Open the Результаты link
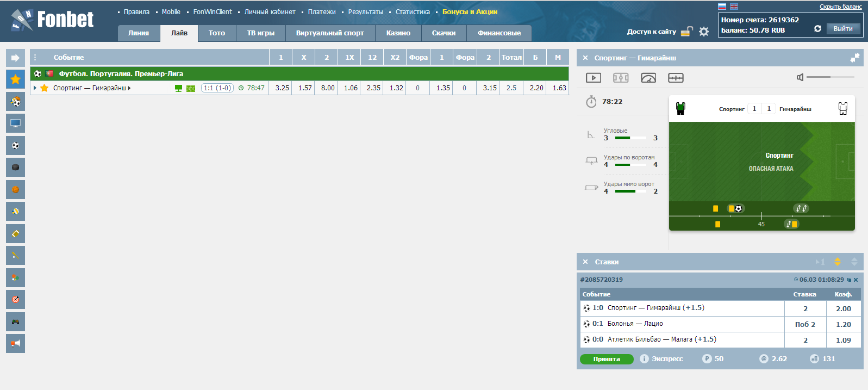Image resolution: width=868 pixels, height=390 pixels. click(x=365, y=12)
